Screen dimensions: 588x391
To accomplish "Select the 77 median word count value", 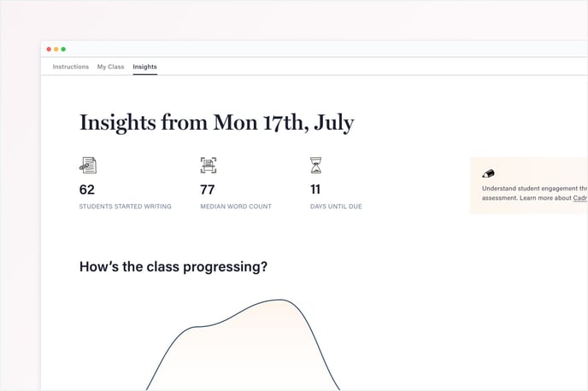I will [208, 190].
